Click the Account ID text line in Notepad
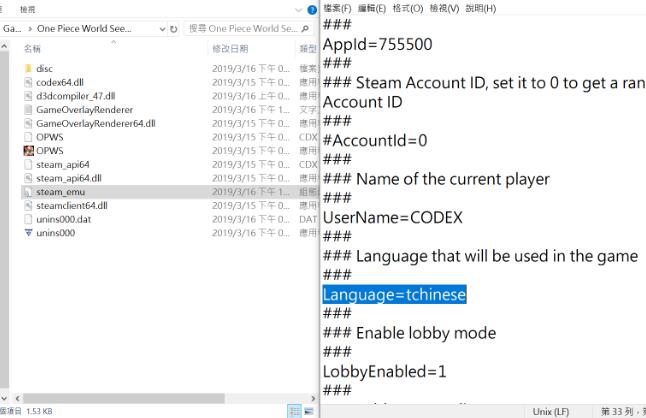 click(x=363, y=102)
